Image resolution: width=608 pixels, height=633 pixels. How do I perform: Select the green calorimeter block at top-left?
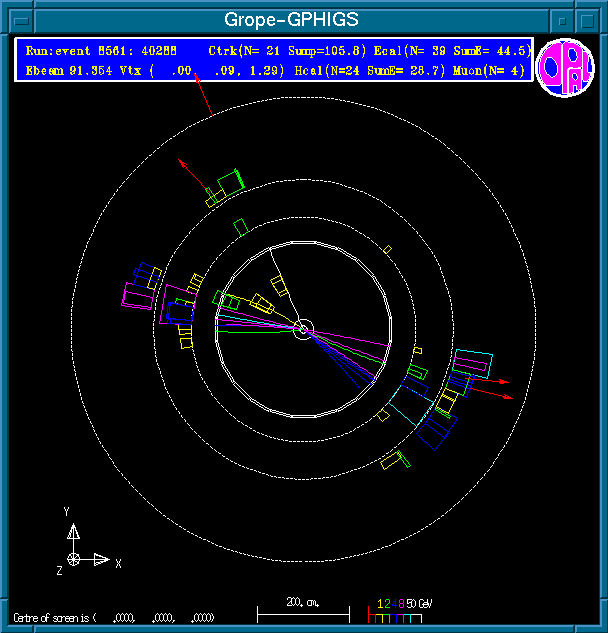pos(232,180)
